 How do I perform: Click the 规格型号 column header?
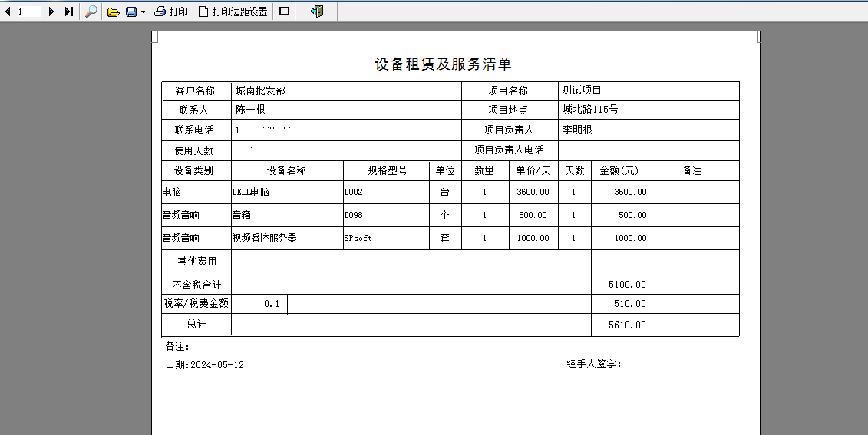pos(386,170)
